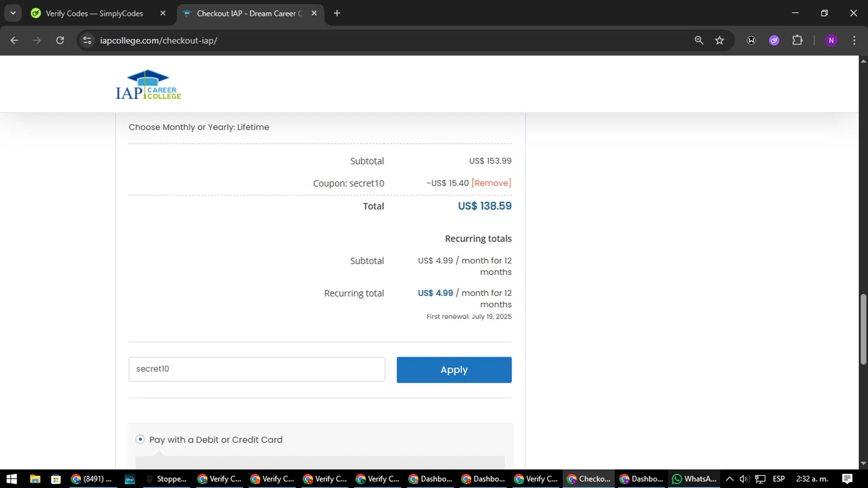Click the address bar URL iapcollege.com/checkout-iap/
The image size is (868, 488).
(x=159, y=41)
